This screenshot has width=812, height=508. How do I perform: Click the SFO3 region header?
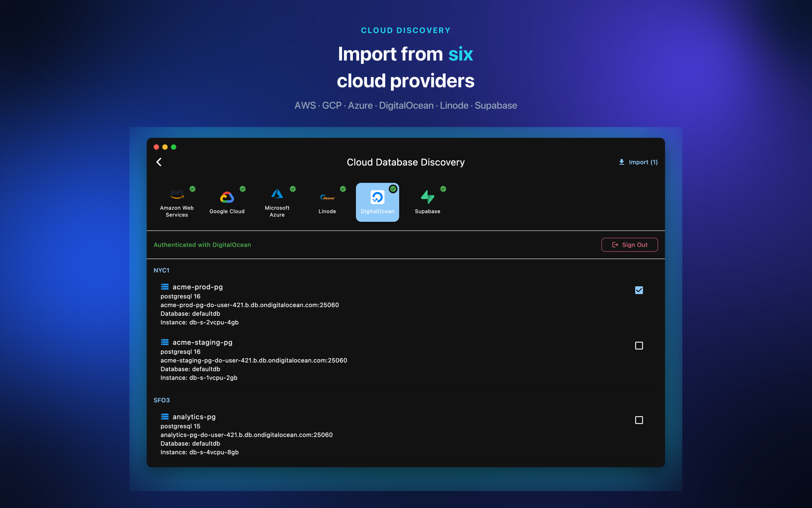162,400
